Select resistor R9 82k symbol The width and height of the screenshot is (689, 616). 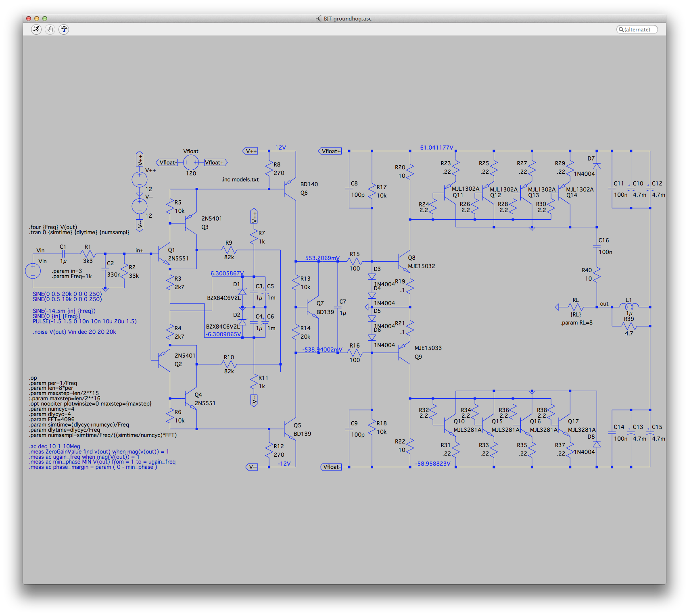pyautogui.click(x=229, y=250)
